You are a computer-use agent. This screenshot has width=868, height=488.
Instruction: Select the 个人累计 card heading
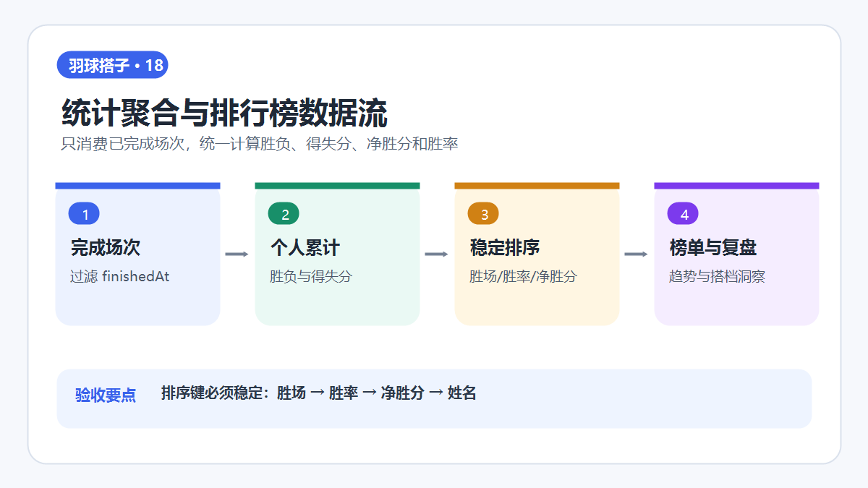click(305, 248)
